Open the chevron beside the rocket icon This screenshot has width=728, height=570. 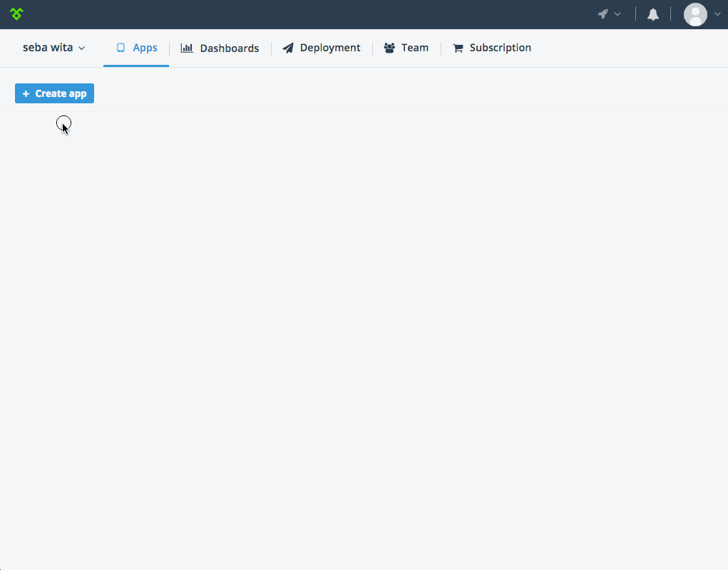(x=618, y=14)
